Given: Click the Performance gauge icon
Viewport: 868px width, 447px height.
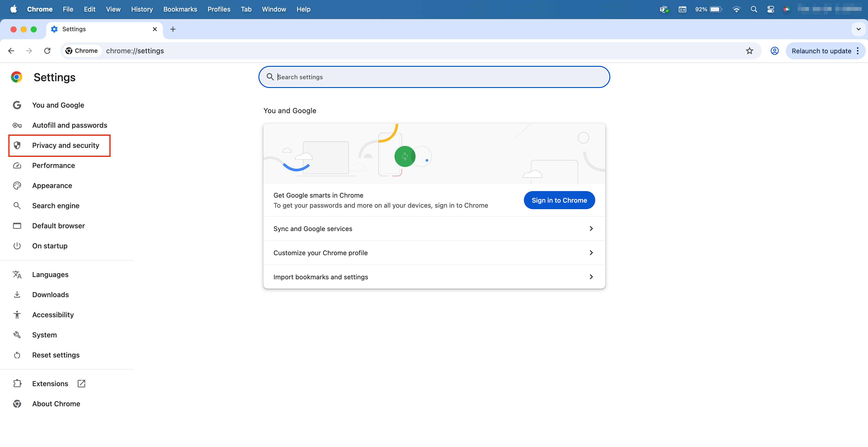Looking at the screenshot, I should coord(17,165).
